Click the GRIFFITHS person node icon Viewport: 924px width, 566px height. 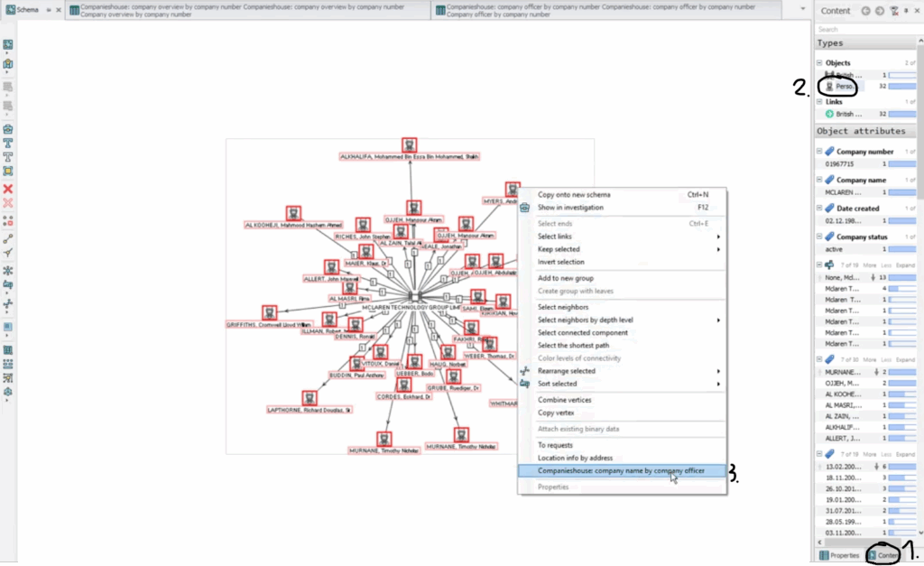click(268, 312)
